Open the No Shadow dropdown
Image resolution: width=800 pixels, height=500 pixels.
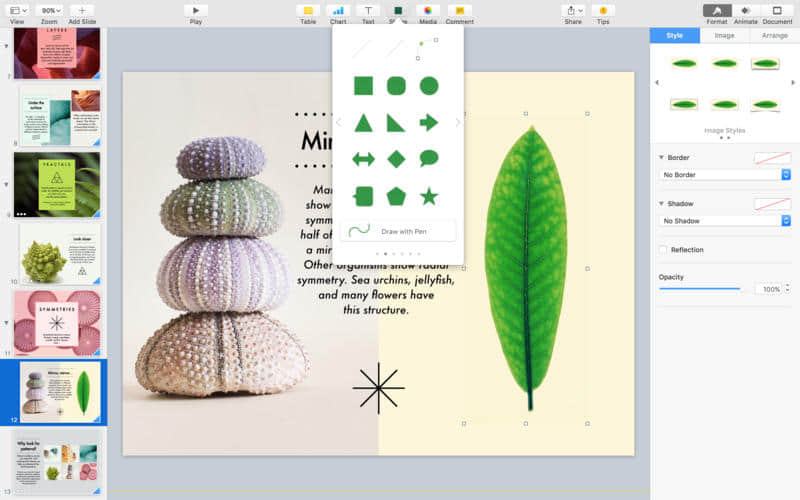click(x=725, y=221)
